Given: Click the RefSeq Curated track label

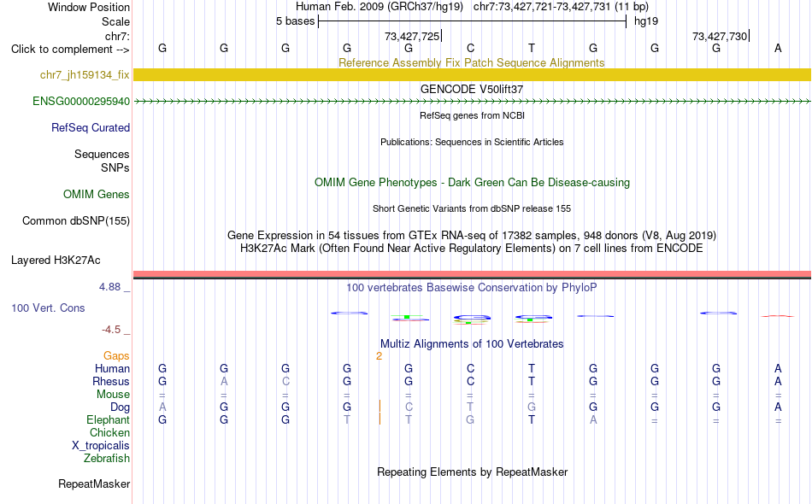Looking at the screenshot, I should 91,128.
